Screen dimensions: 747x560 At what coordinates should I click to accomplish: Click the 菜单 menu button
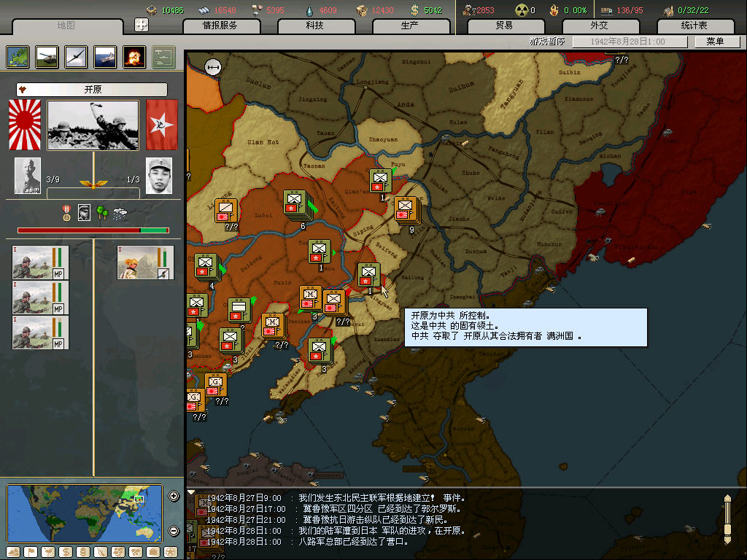point(716,42)
